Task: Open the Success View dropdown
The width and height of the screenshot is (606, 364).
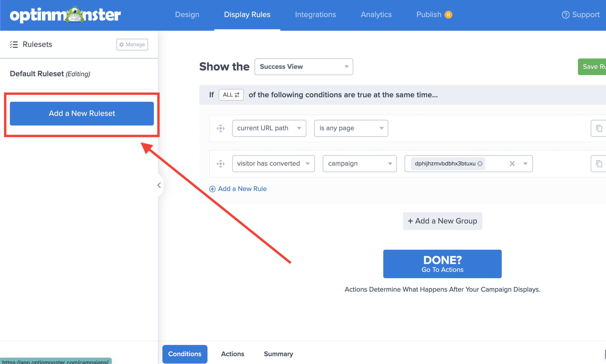Action: [304, 67]
